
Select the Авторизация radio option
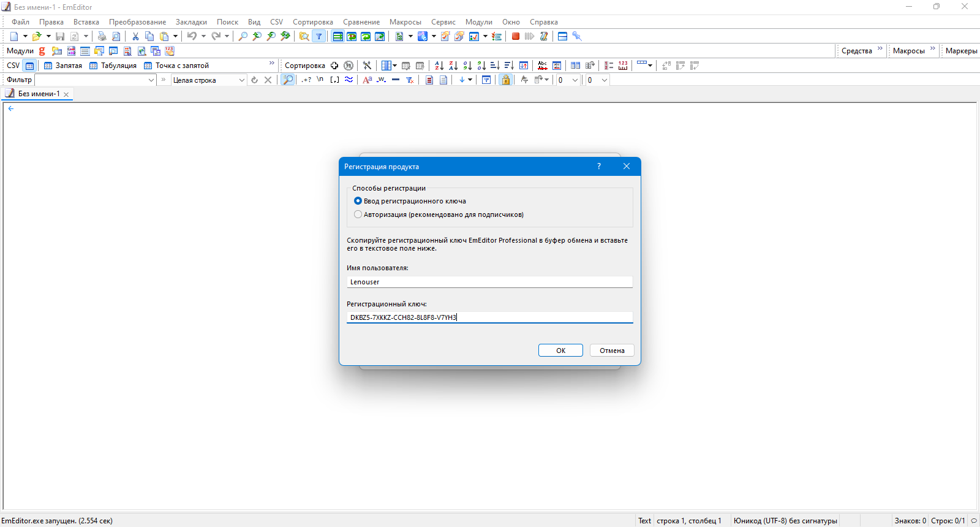358,214
